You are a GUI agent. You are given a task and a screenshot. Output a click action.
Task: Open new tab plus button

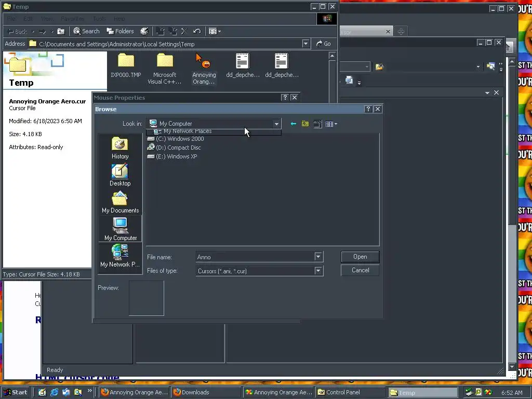(401, 32)
